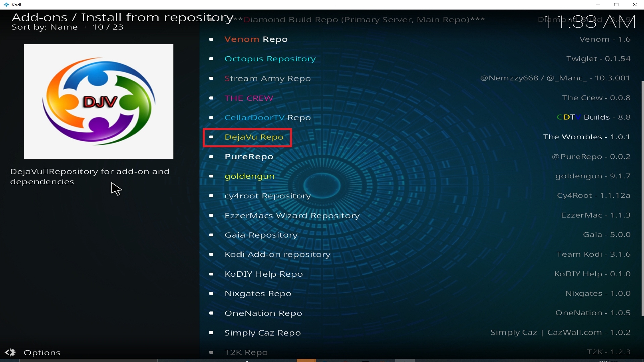Image resolution: width=644 pixels, height=362 pixels.
Task: Click T2K - 1.2.3 version label
Action: click(608, 352)
